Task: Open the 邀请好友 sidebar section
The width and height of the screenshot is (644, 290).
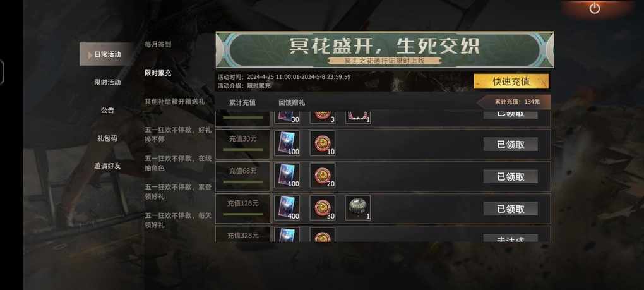Action: click(107, 166)
